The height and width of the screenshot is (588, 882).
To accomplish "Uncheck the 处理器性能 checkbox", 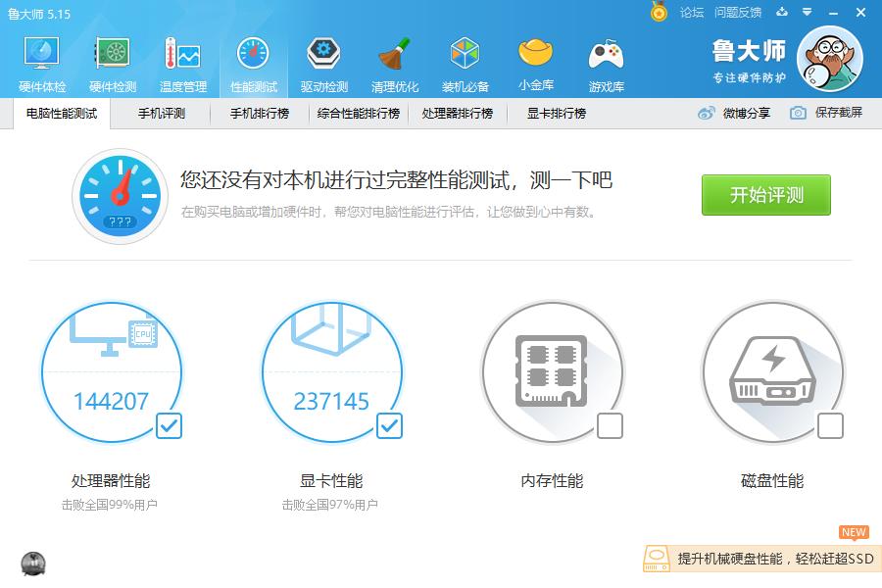I will (x=169, y=426).
